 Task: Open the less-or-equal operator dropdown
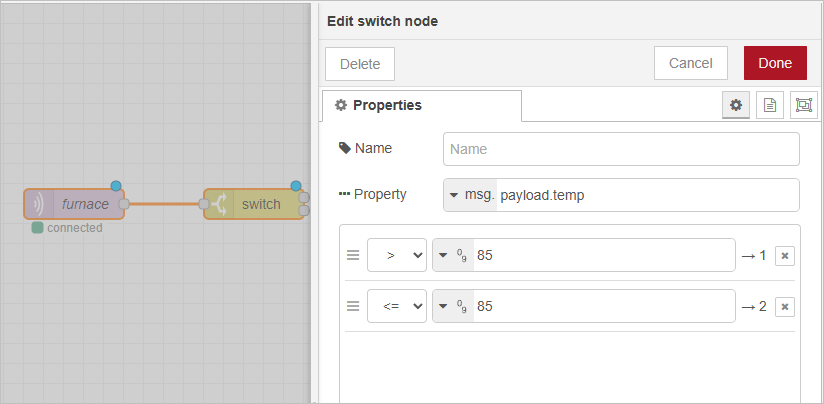pos(397,306)
